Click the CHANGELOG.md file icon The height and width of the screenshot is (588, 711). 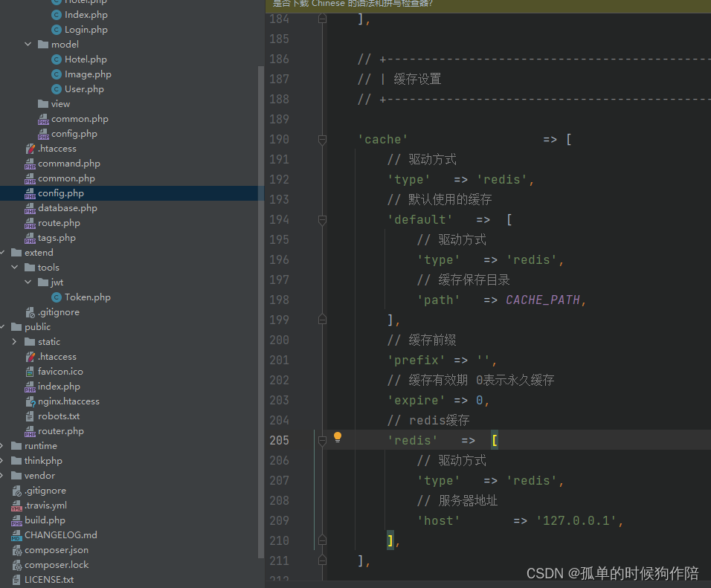coord(18,534)
